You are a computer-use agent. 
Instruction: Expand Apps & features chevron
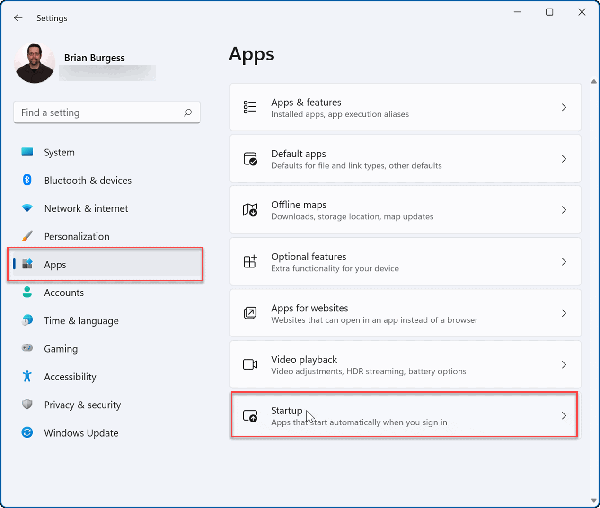point(563,107)
